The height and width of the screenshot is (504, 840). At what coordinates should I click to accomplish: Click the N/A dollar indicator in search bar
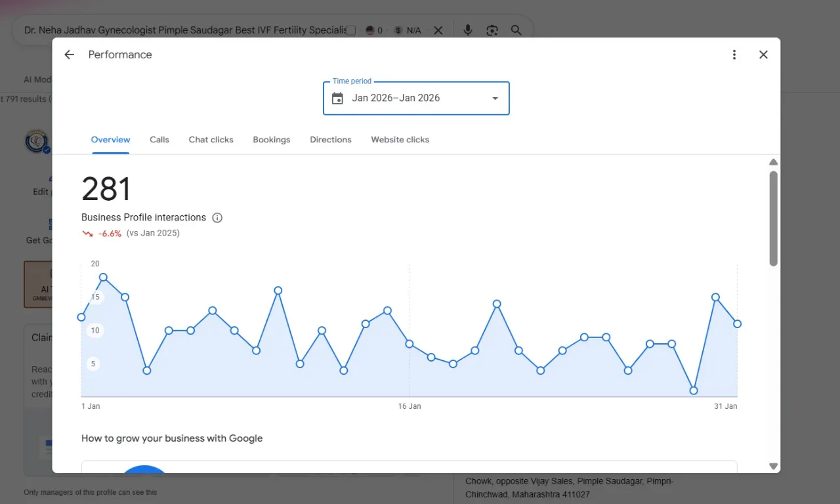[408, 30]
